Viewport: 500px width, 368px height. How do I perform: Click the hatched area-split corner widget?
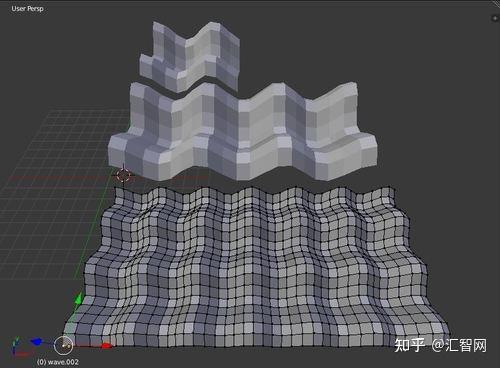point(496,5)
